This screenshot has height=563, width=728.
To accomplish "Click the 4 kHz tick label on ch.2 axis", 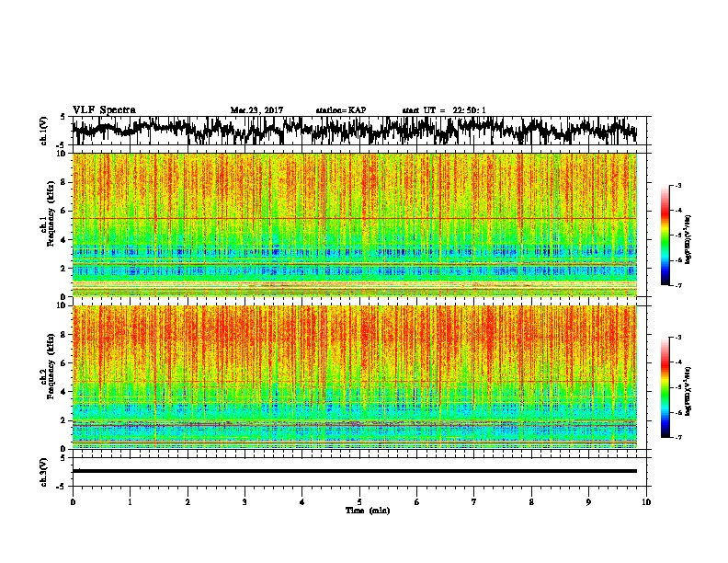I will [64, 392].
